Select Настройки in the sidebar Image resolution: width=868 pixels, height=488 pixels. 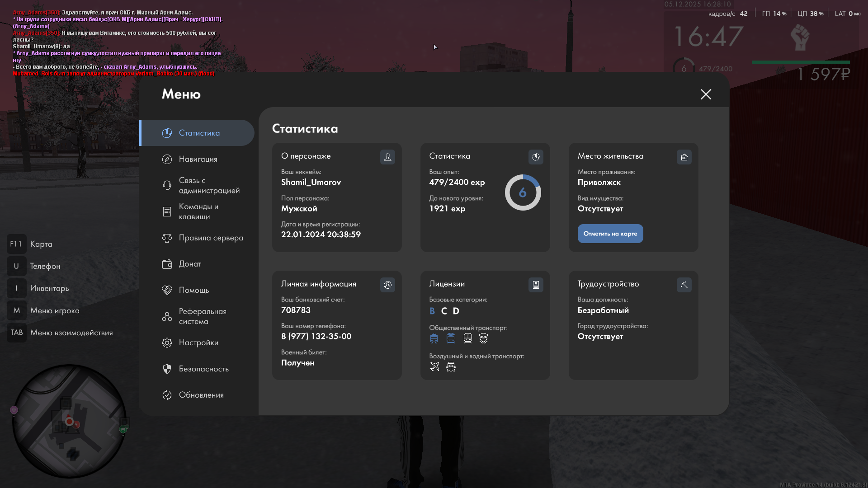pos(198,343)
